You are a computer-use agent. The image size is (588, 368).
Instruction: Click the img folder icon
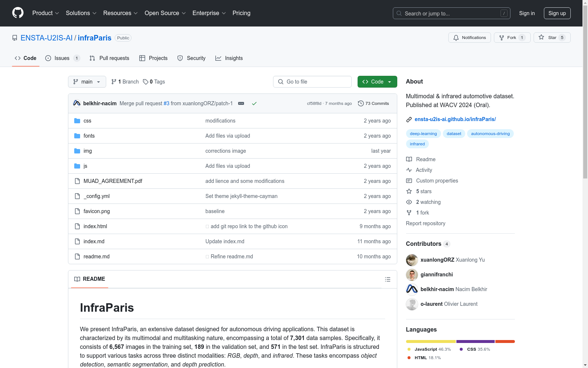click(x=77, y=151)
